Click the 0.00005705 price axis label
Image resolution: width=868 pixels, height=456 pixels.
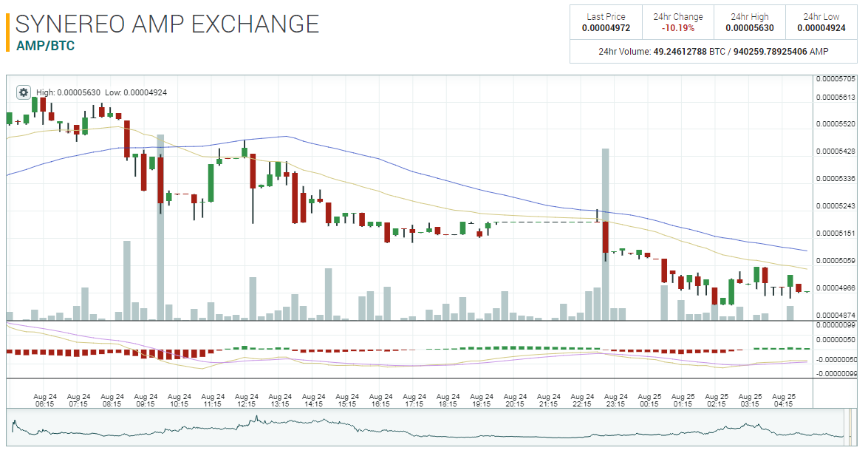pyautogui.click(x=835, y=78)
